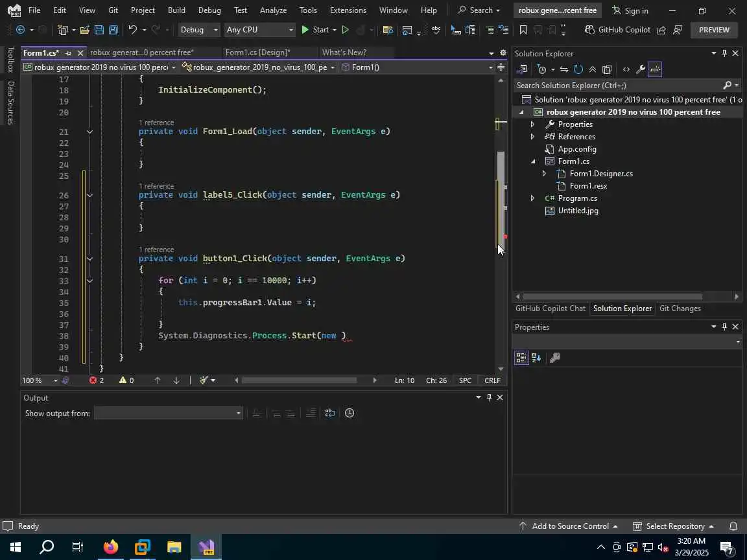Collapse the Form1.cs node in Solution Explorer

click(x=532, y=161)
